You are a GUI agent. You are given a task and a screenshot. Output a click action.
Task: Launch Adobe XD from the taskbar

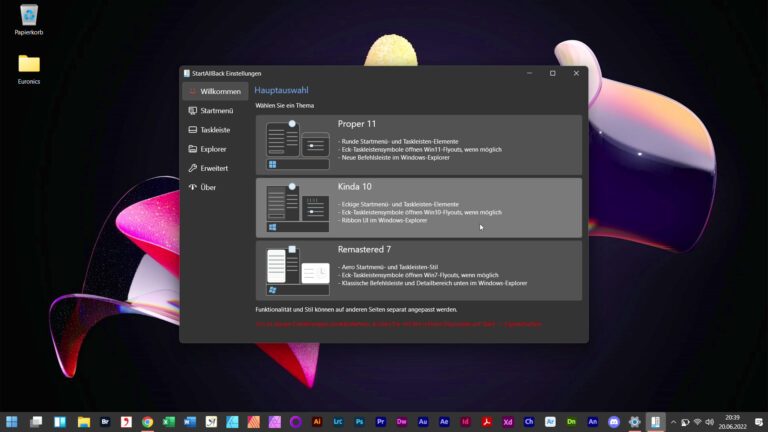tap(507, 422)
